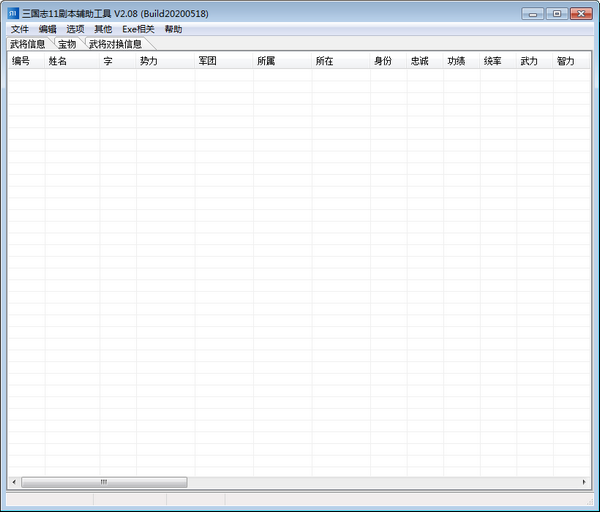Switch to the 武将信息 tab
600x512 pixels.
click(28, 44)
